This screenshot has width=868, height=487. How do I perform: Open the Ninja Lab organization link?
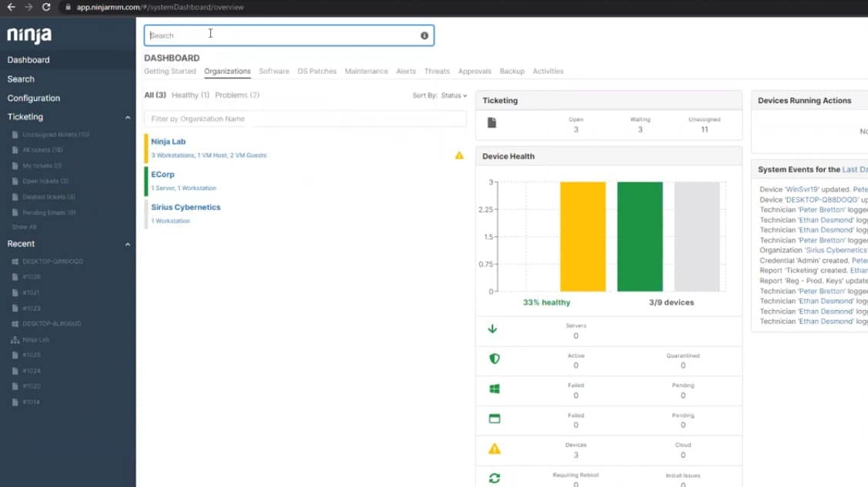pos(169,142)
